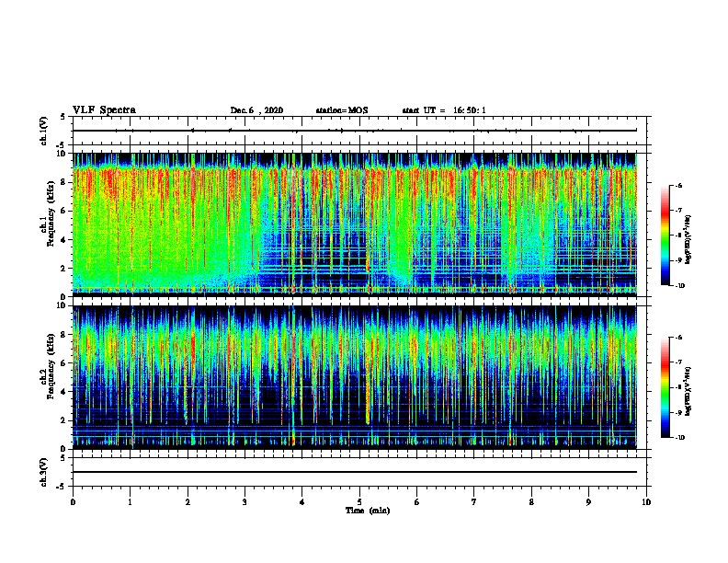Click the ch.1 spectrogram color scale bar
Screen dimensions: 728x563
click(x=665, y=236)
